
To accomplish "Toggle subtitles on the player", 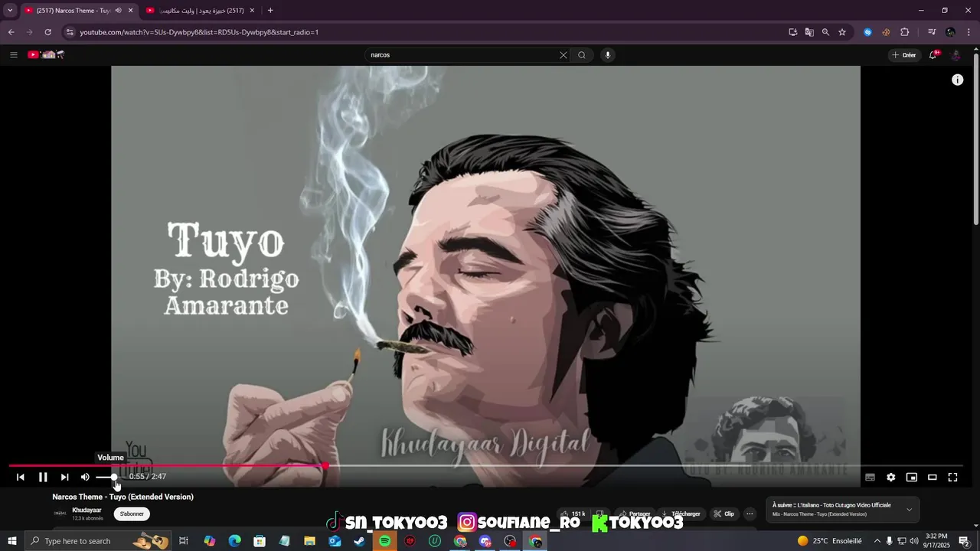I will click(x=870, y=477).
